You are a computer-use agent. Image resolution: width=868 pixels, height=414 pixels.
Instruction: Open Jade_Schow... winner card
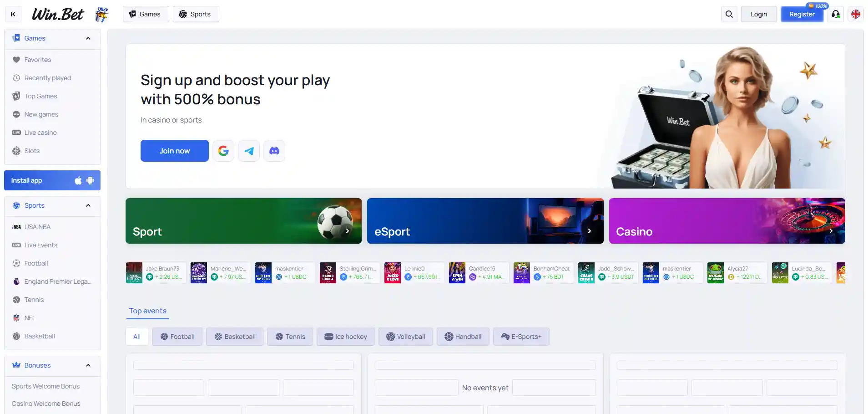point(608,273)
